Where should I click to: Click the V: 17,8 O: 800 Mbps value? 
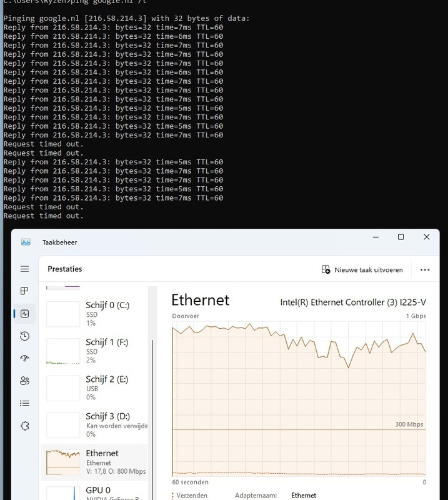(x=116, y=471)
